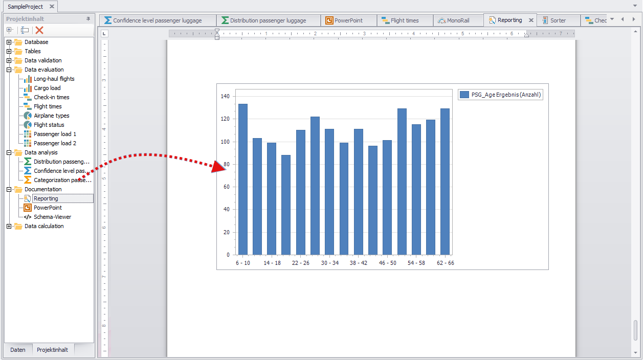Open the top-right window list dropdown arrow
Image resolution: width=644 pixels, height=360 pixels.
[x=635, y=5]
